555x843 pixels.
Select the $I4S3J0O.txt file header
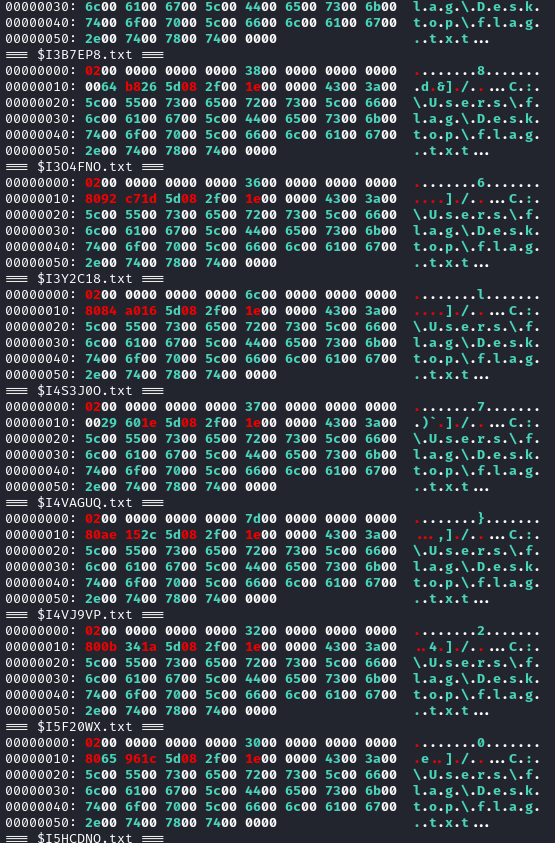pos(84,391)
